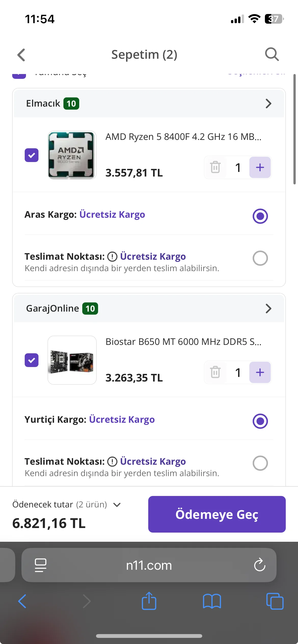Reload the n11.com page

pyautogui.click(x=260, y=565)
